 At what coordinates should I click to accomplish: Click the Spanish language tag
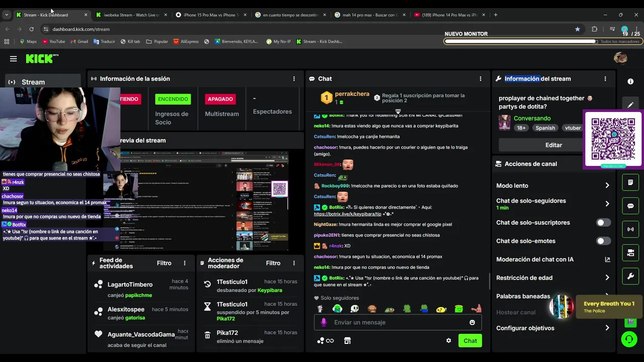coord(545,128)
